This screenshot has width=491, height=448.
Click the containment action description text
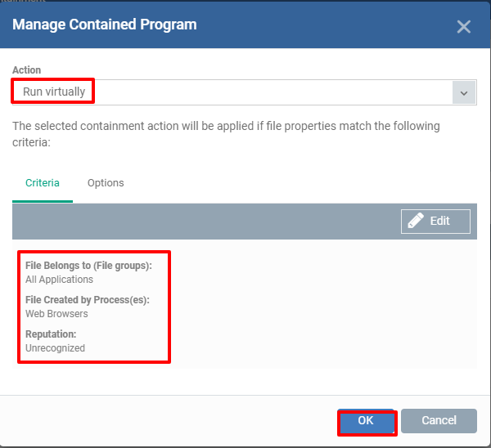point(226,134)
